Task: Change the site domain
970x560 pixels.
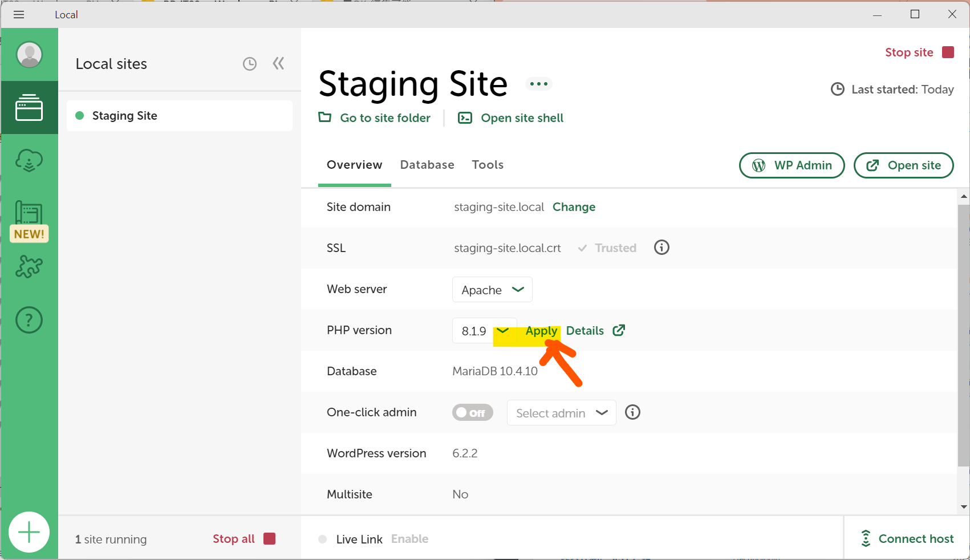Action: coord(574,207)
